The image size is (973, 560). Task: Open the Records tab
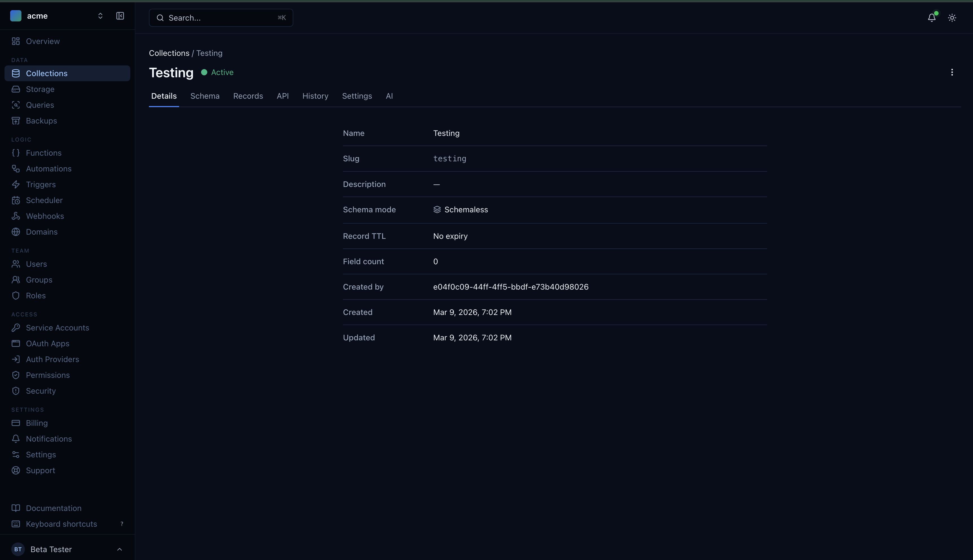tap(248, 96)
